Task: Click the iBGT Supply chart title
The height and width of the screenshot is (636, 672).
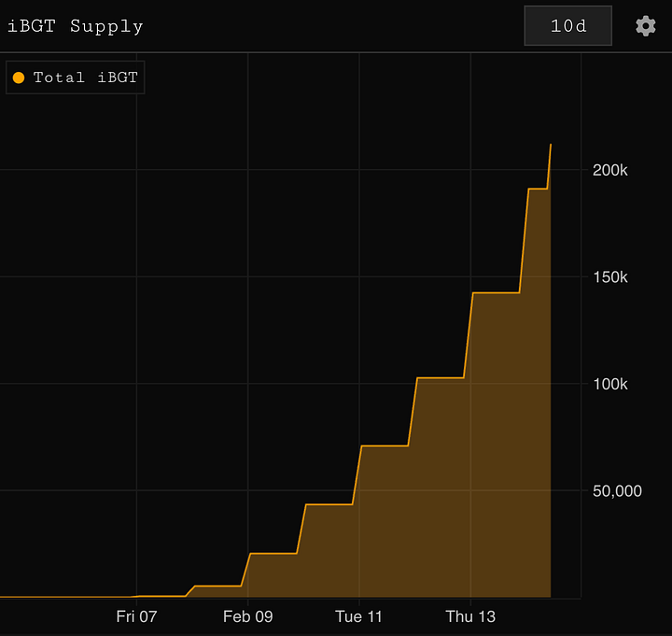Action: (76, 26)
